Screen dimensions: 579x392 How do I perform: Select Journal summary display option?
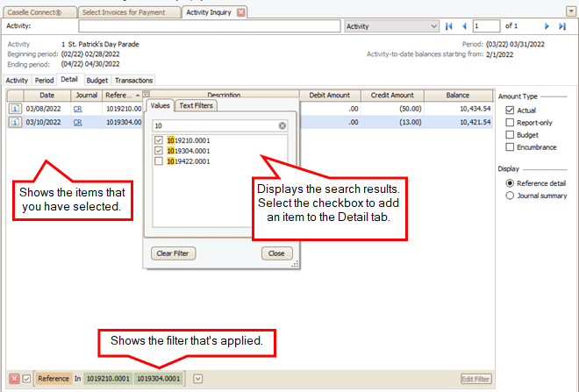(510, 196)
